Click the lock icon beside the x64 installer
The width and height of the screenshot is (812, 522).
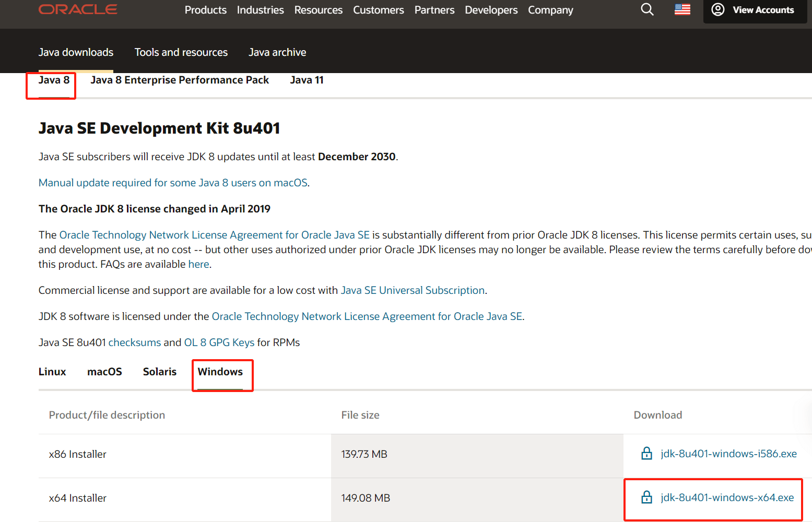point(646,497)
